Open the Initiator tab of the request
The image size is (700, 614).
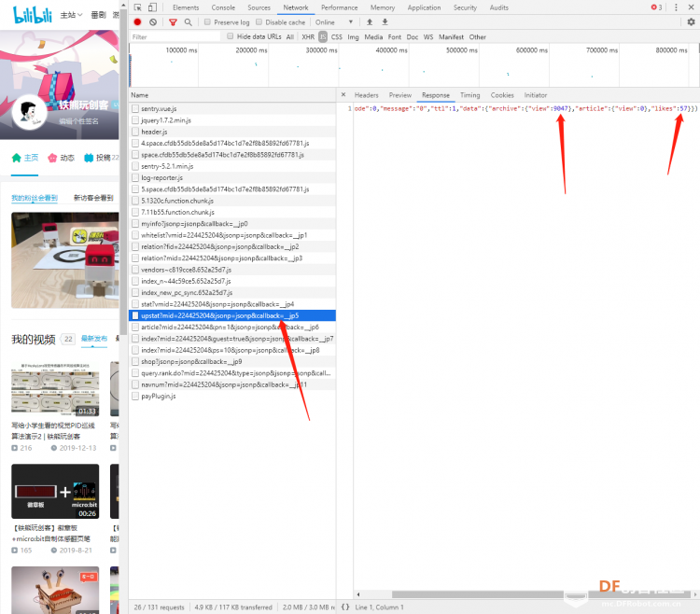(536, 95)
